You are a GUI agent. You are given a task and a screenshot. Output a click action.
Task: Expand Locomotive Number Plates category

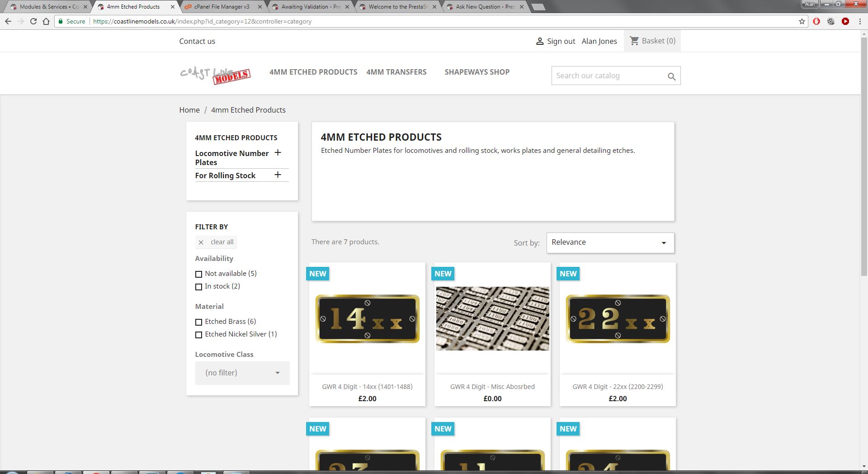click(278, 153)
